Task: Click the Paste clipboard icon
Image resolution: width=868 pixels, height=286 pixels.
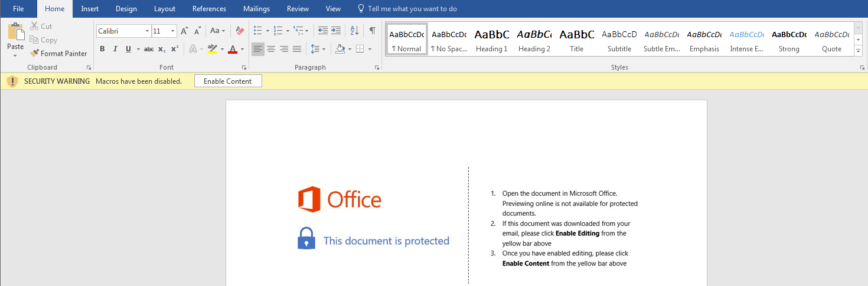Action: click(15, 31)
